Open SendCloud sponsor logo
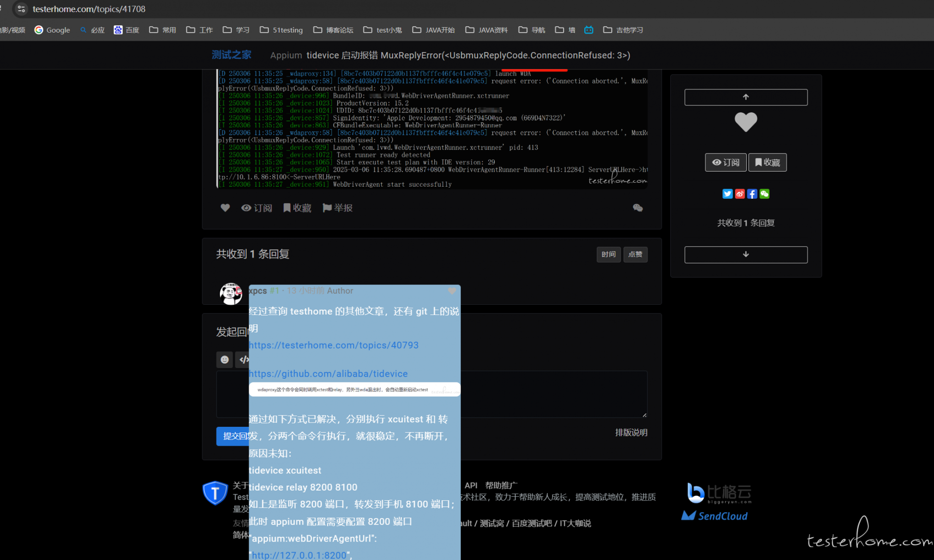 coord(715,516)
